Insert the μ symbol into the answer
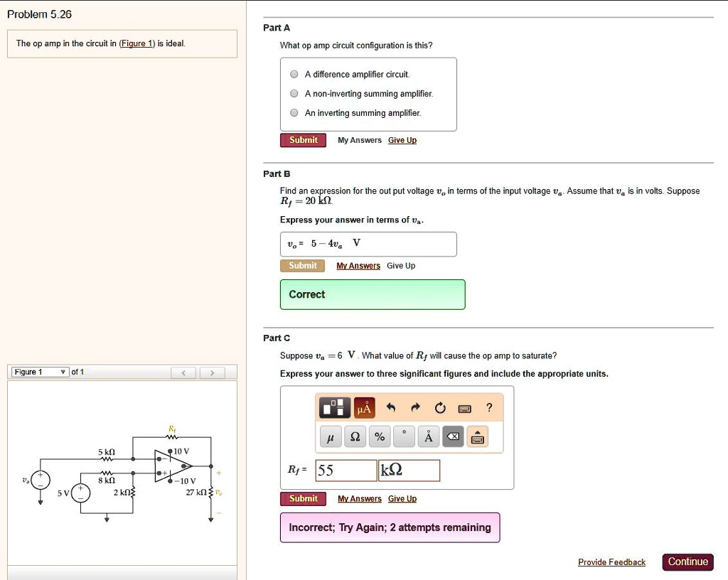 click(x=330, y=436)
